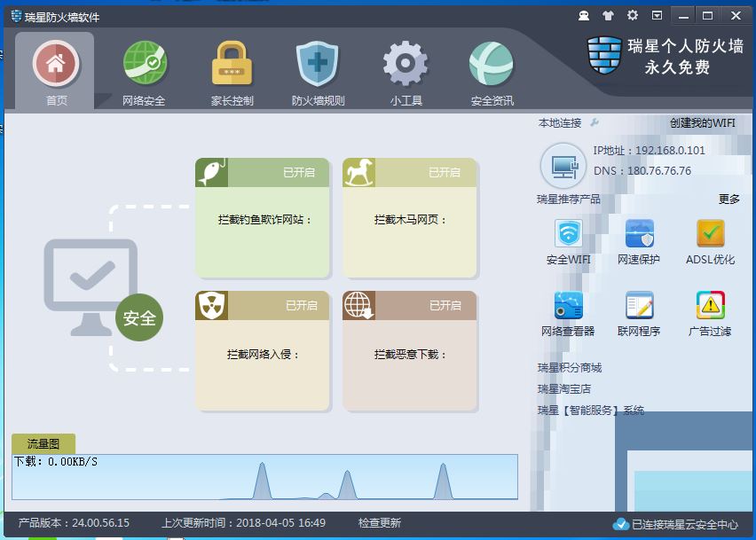Open ADSL优化 tool
The image size is (756, 540).
(710, 242)
